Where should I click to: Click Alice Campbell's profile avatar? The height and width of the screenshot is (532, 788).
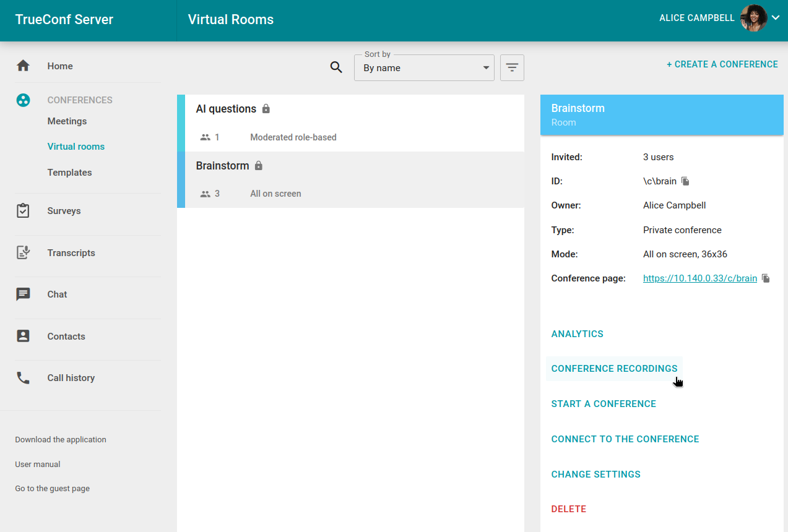pyautogui.click(x=753, y=18)
